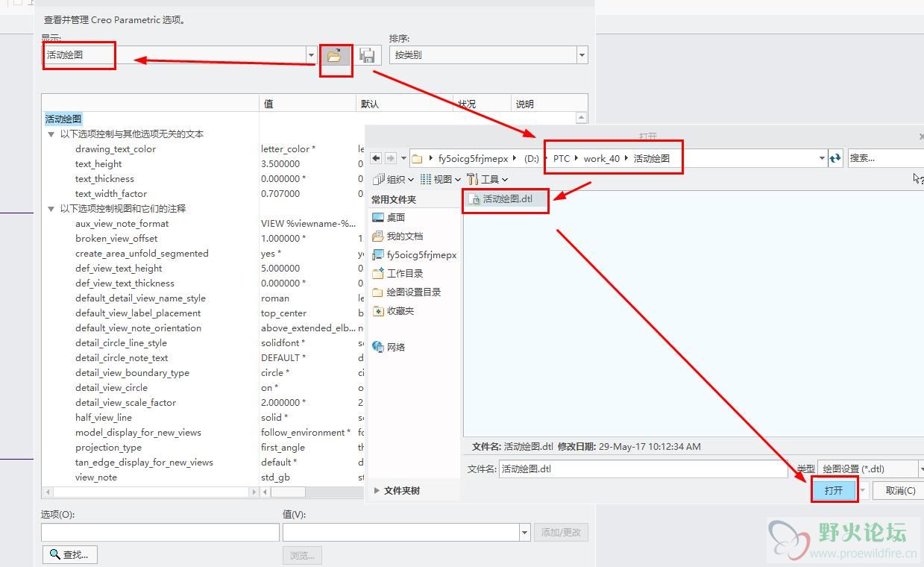Collapse 以下选项控制与其他选项无关的文本 group
Viewport: 924px width, 567px height.
pos(51,134)
